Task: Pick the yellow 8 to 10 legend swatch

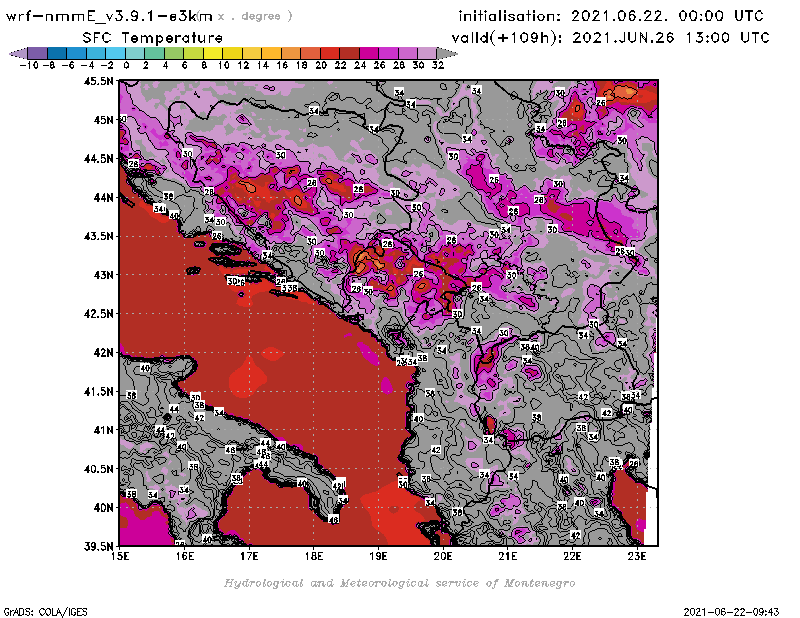Action: 213,53
